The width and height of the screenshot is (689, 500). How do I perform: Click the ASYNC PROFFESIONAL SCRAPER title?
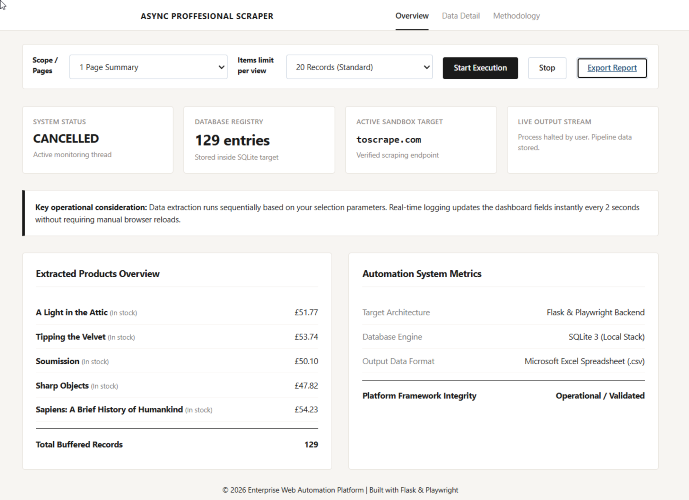[x=207, y=16]
